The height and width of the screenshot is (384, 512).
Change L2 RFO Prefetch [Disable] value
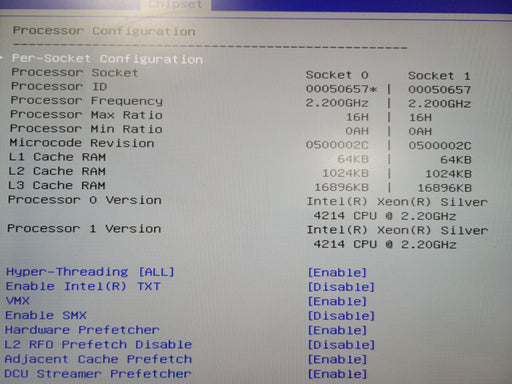click(341, 345)
